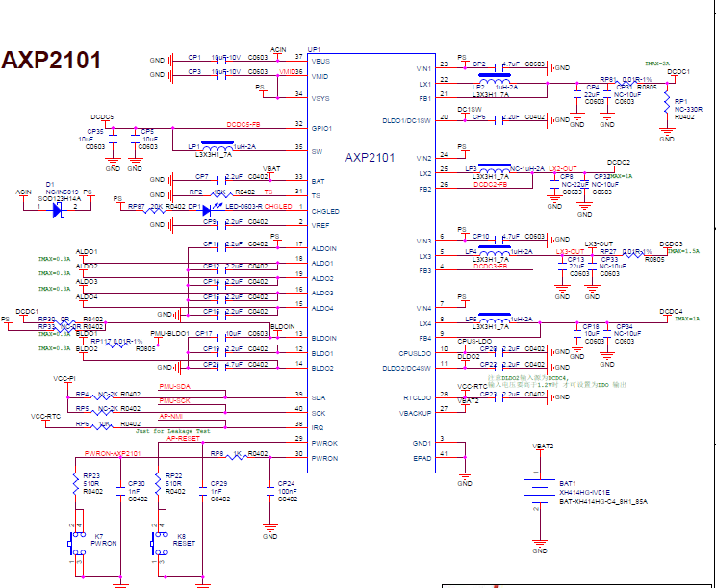
Task: Click the RP22 510R resistor symbol
Action: (x=158, y=484)
